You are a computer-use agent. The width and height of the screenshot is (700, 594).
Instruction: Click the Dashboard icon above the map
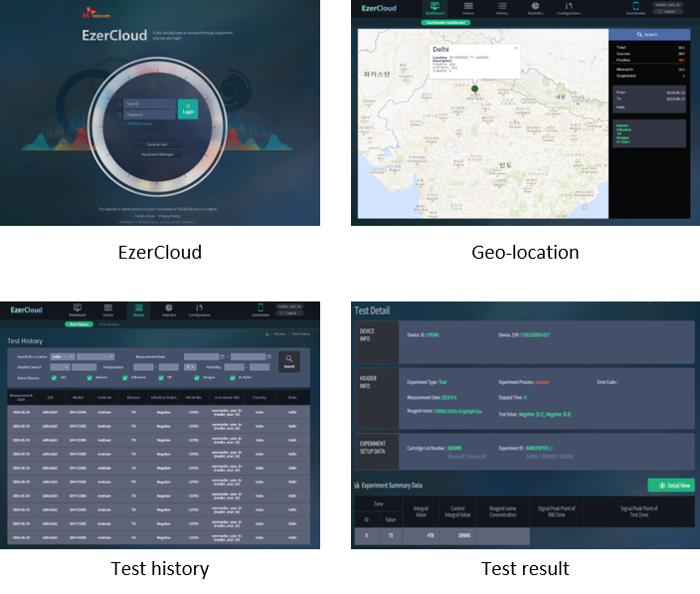[435, 8]
